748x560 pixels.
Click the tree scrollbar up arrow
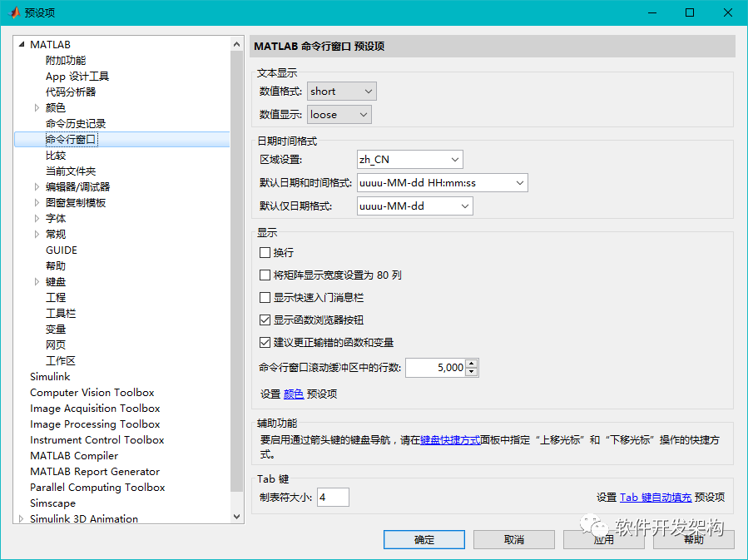click(x=236, y=44)
